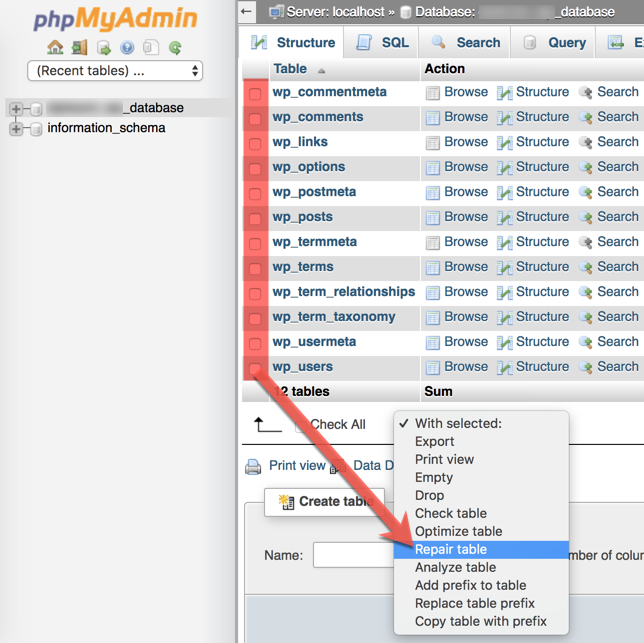Expand the _database tree node
This screenshot has width=644, height=643.
[16, 108]
